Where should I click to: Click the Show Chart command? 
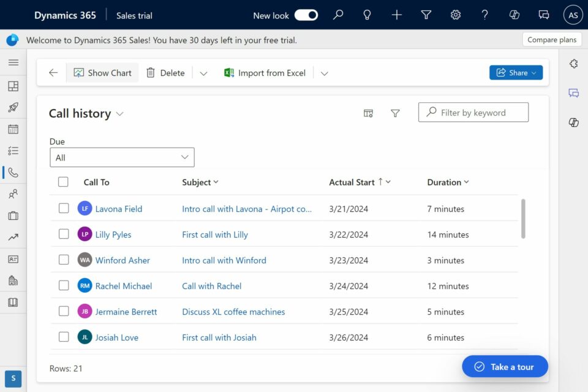[103, 73]
